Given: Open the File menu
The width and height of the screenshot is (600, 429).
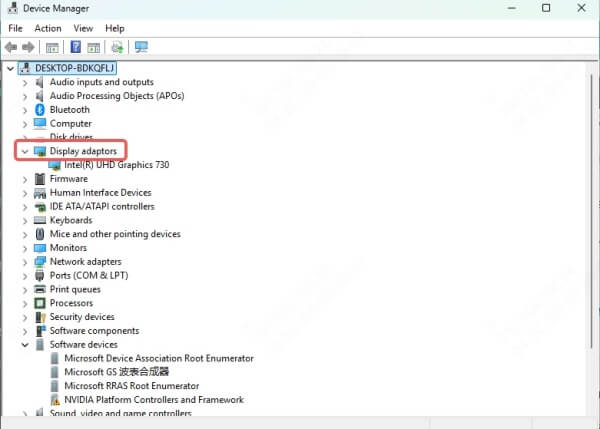Looking at the screenshot, I should point(15,28).
